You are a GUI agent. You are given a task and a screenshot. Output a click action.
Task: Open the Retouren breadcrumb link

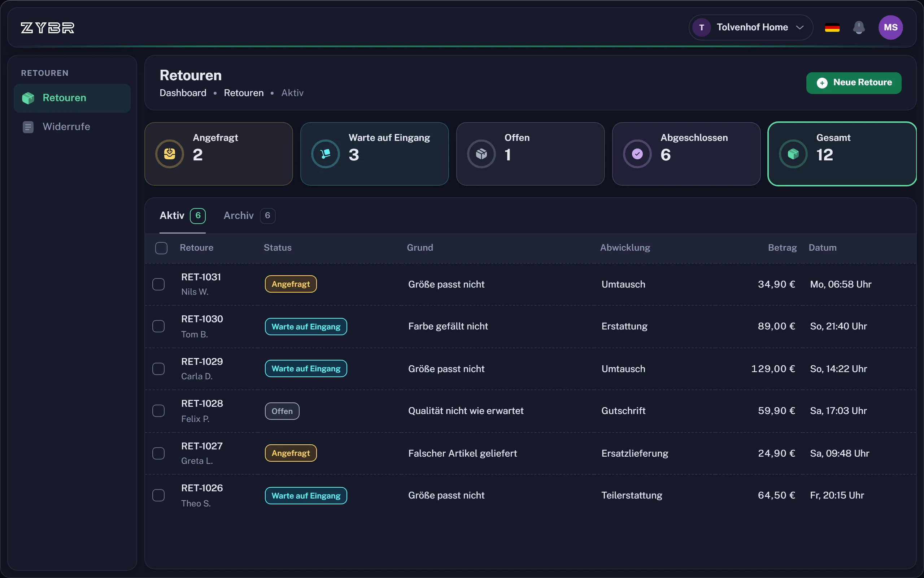[x=244, y=93]
